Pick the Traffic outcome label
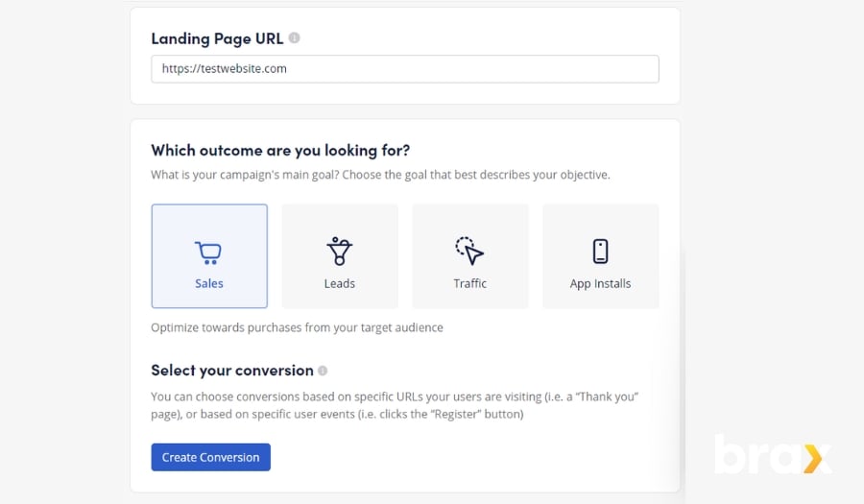The width and height of the screenshot is (864, 504). [x=469, y=283]
